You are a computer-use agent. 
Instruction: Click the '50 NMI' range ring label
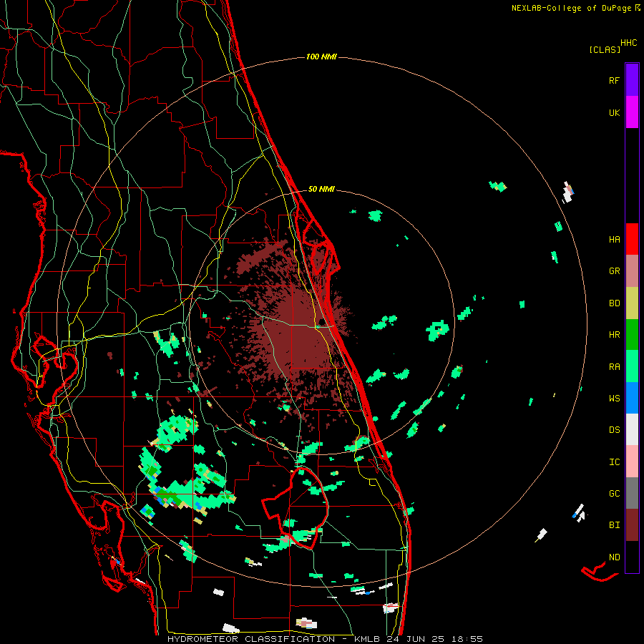pyautogui.click(x=321, y=190)
